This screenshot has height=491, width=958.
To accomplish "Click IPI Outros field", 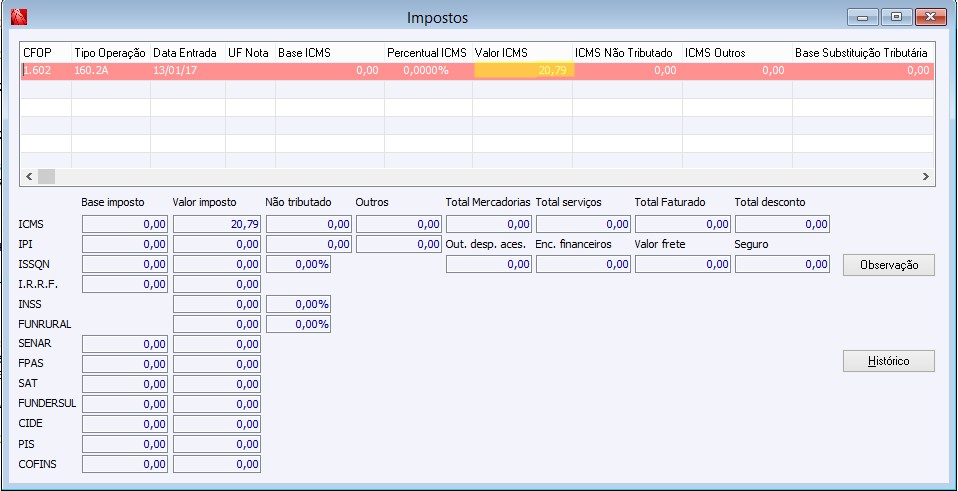I will click(398, 244).
